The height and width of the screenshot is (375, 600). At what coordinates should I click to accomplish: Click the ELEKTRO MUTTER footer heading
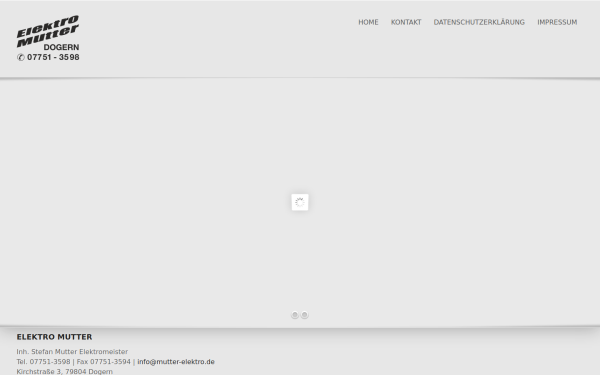click(x=54, y=337)
